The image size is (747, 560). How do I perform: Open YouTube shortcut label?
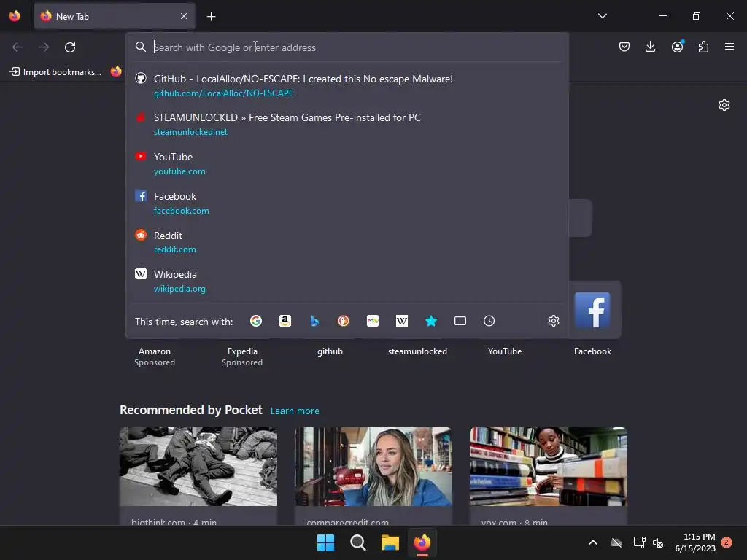point(505,351)
